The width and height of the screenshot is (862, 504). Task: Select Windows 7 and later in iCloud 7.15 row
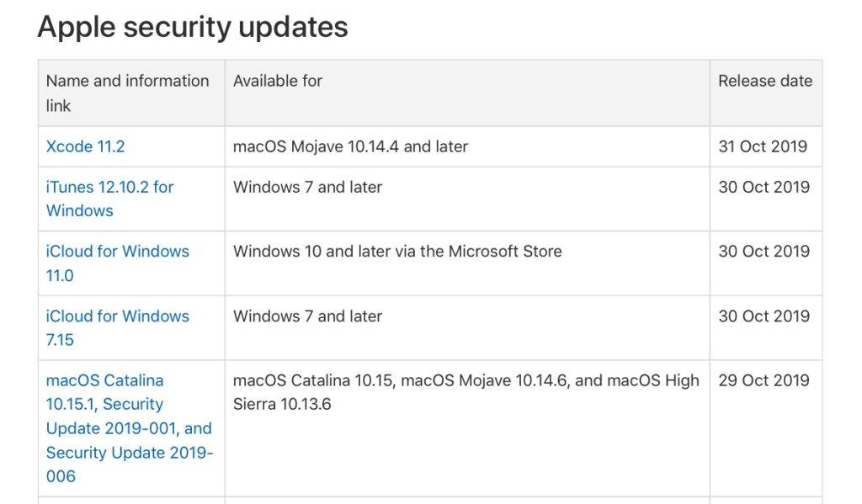click(x=307, y=316)
